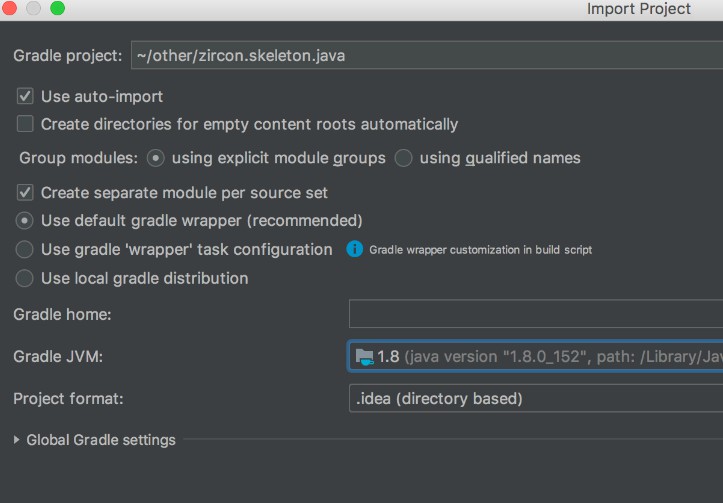Open the Project format dropdown
Screen dimensions: 723x503
pyautogui.click(x=536, y=398)
